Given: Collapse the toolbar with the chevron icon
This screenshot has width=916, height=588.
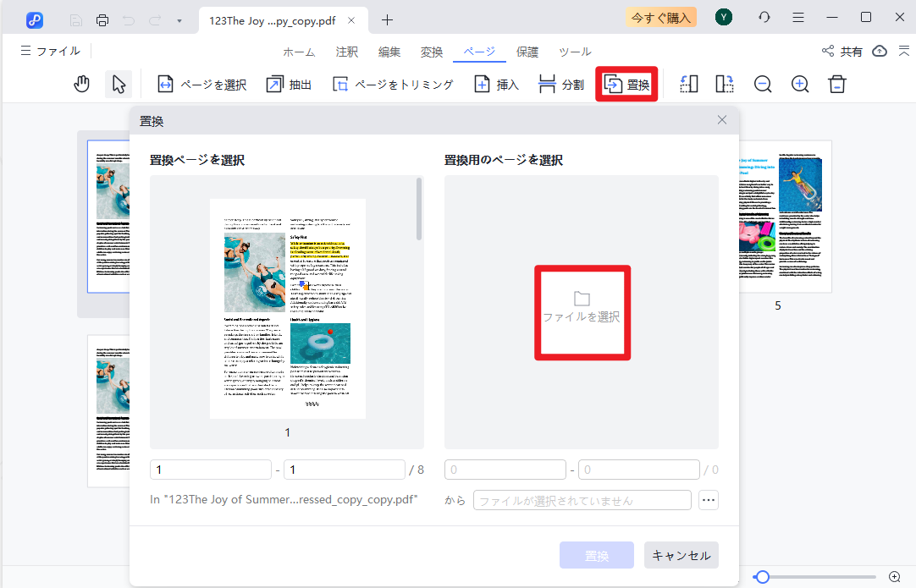Looking at the screenshot, I should pos(904,51).
